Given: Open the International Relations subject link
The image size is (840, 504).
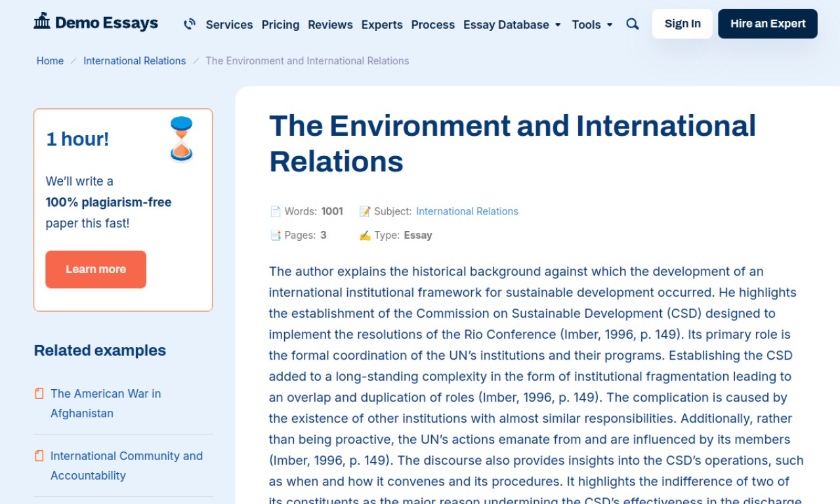Looking at the screenshot, I should pyautogui.click(x=467, y=211).
